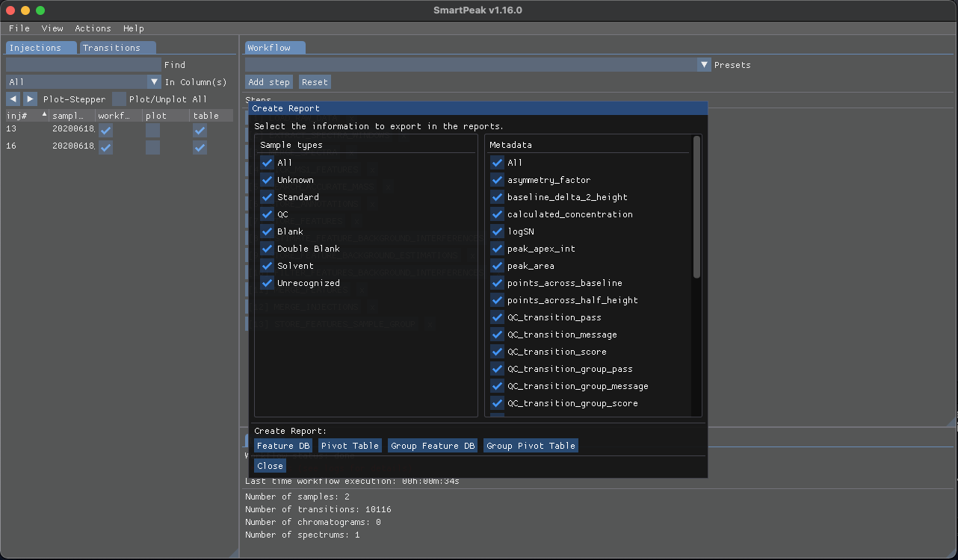958x560 pixels.
Task: Open the workflow Presets dropdown arrow
Action: 704,65
